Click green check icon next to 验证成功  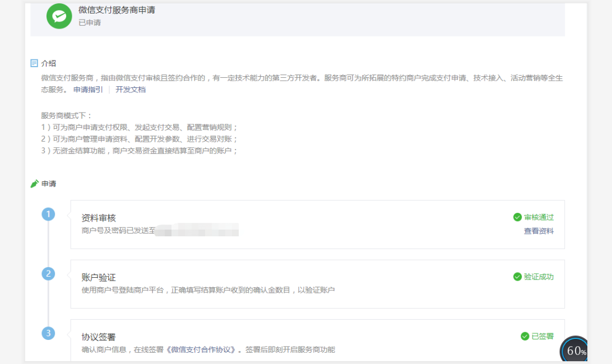[517, 277]
